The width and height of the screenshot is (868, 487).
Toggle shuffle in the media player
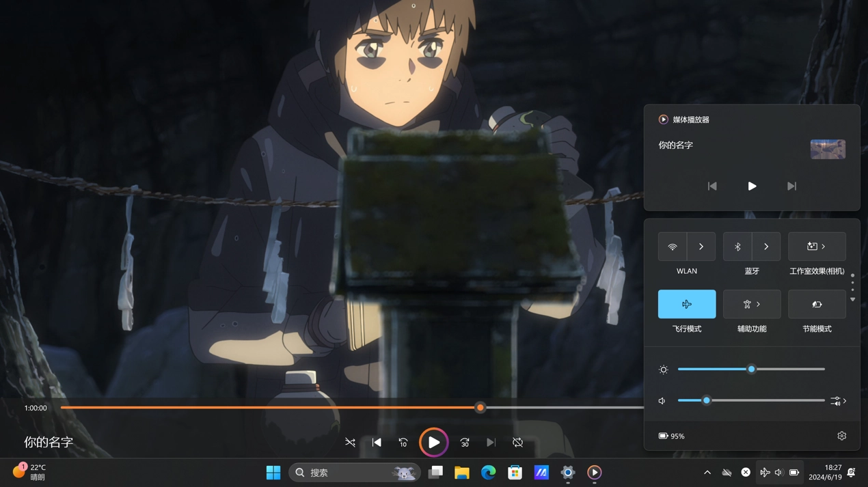[x=350, y=443]
